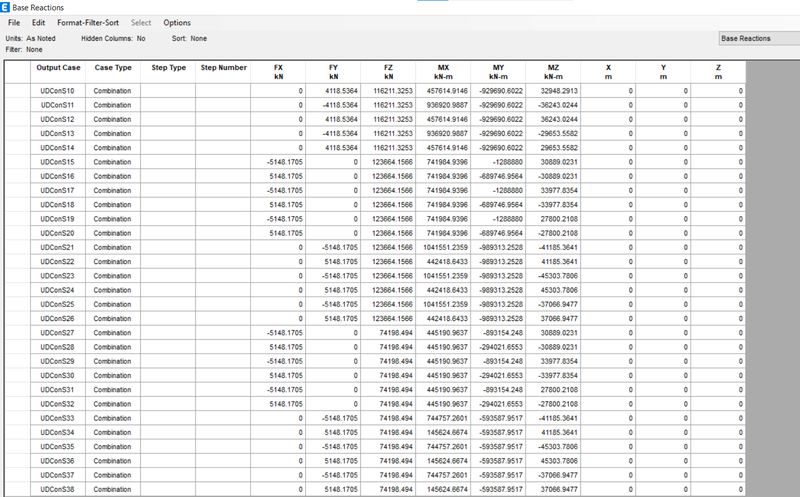The width and height of the screenshot is (800, 497).
Task: Select the UDConS19 output case cell
Action: 58,219
